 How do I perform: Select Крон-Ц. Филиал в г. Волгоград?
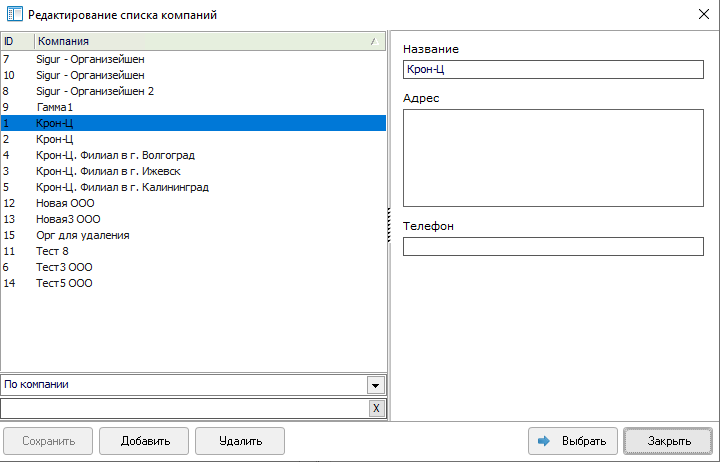pyautogui.click(x=115, y=155)
